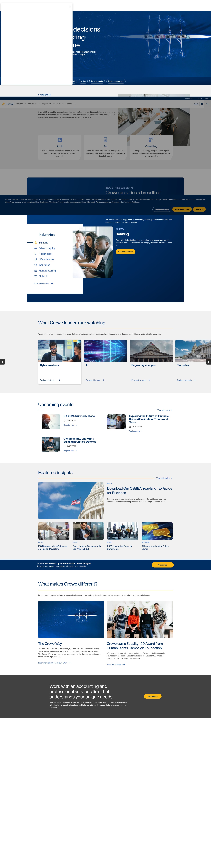
Task: Select Insurance industry tab
Action: click(x=45, y=265)
